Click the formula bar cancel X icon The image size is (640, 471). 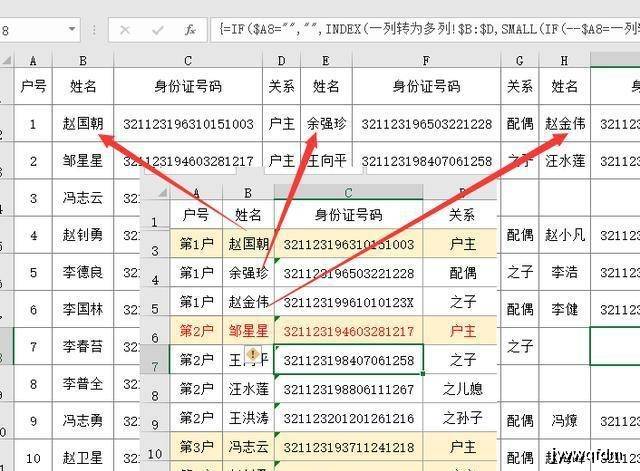(125, 30)
